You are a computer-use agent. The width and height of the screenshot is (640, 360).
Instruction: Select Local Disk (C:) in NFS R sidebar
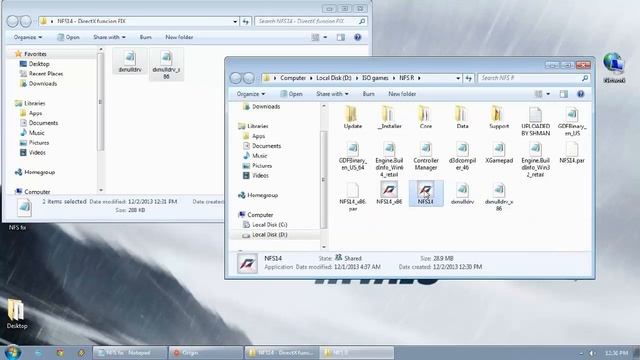[269, 225]
